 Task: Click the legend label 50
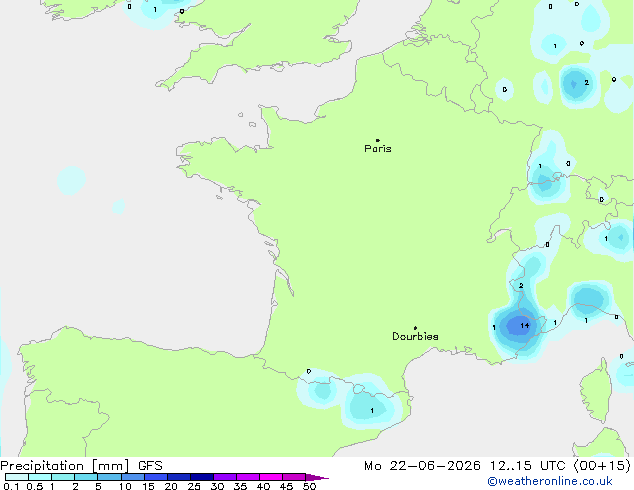click(x=310, y=486)
